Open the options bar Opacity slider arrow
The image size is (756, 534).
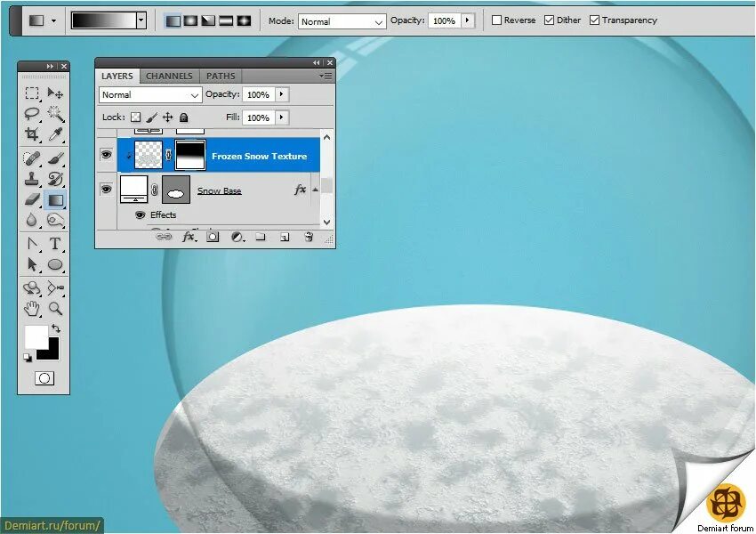[x=467, y=20]
